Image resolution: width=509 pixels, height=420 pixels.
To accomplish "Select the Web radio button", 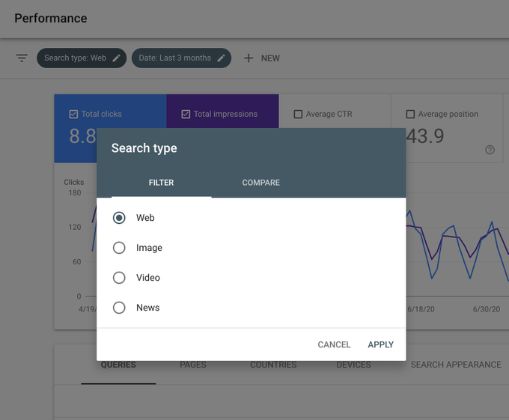I will [119, 218].
